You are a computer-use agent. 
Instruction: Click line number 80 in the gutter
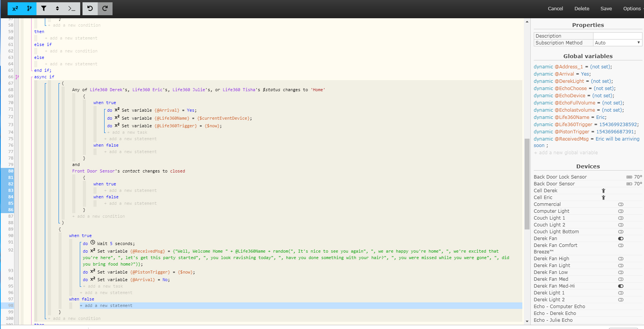tap(11, 171)
